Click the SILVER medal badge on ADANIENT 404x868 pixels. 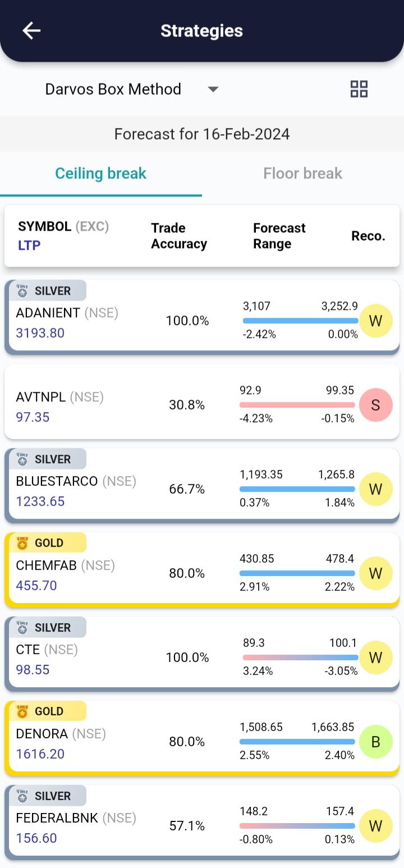click(x=48, y=291)
